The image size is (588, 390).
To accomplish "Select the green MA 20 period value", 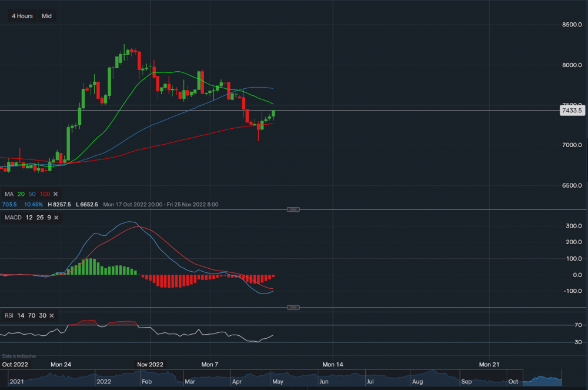I will point(21,194).
